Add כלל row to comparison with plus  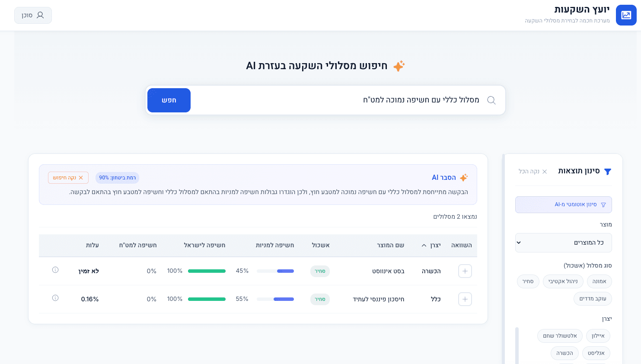[x=465, y=299]
